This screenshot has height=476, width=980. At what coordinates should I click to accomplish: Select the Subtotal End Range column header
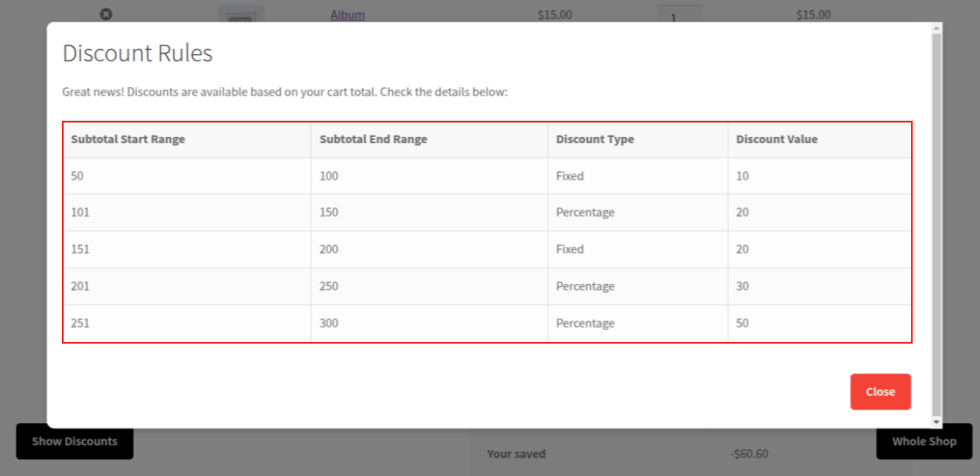[373, 140]
